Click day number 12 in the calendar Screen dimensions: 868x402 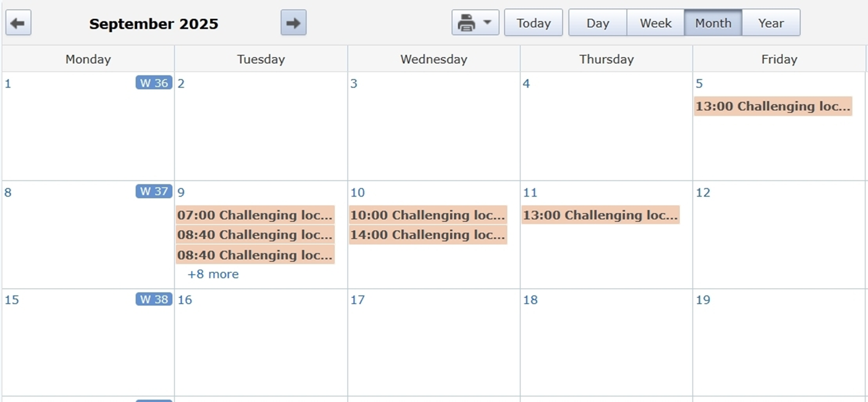click(x=702, y=192)
